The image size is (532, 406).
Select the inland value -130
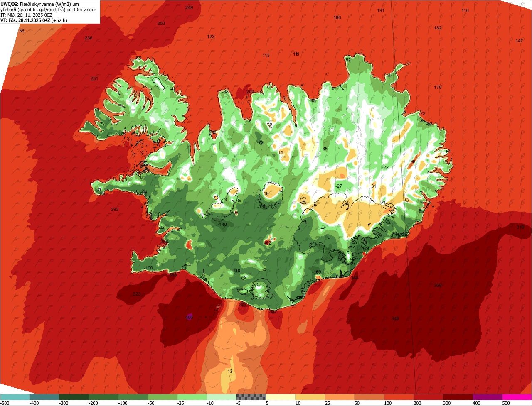tap(262, 207)
